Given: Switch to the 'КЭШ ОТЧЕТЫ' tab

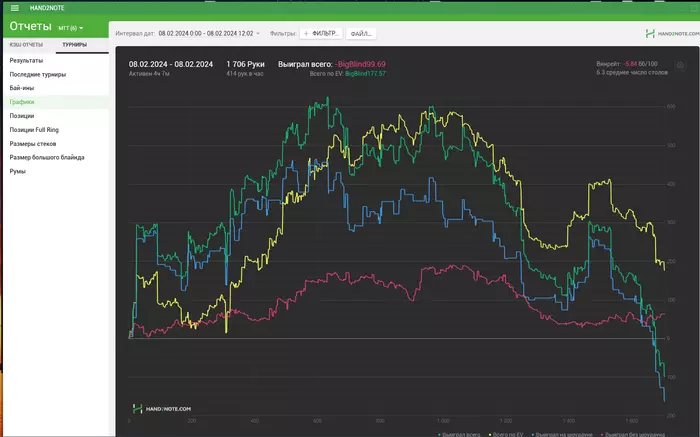Looking at the screenshot, I should [26, 45].
